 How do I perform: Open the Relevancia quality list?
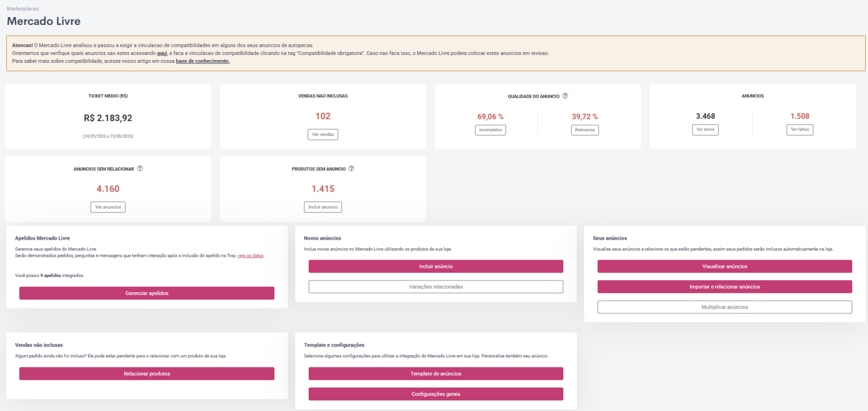click(585, 130)
